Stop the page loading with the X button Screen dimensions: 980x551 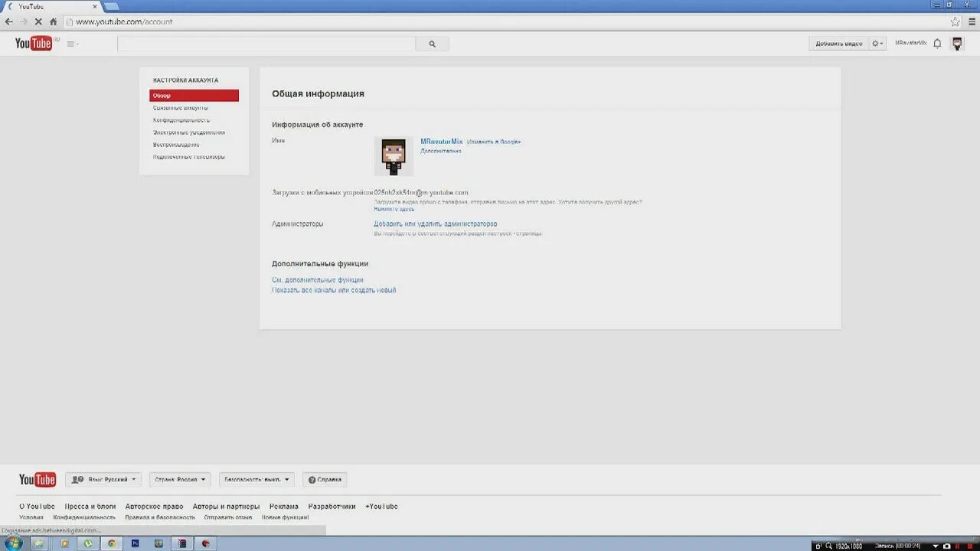point(38,21)
